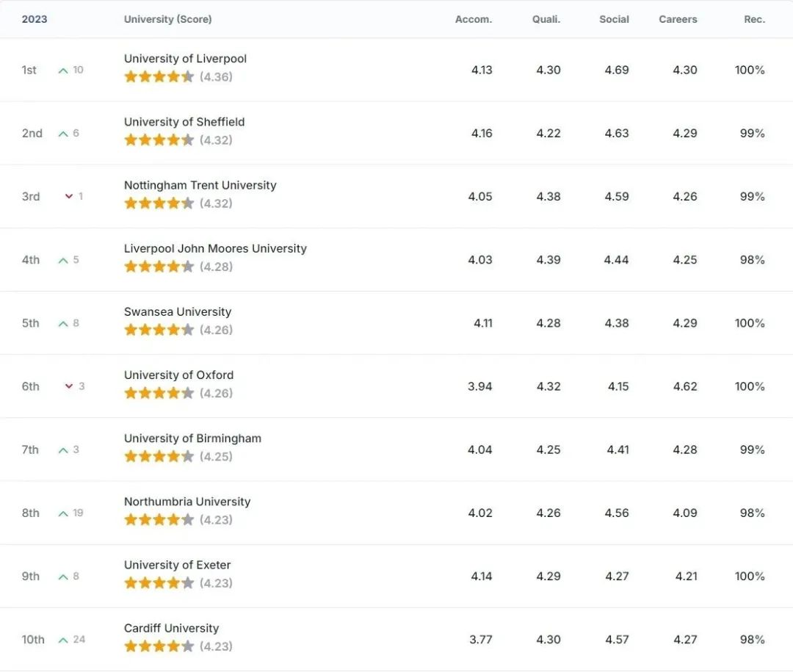Screen dimensions: 793x672
Task: Sort by the Quali. column header
Action: coord(546,19)
